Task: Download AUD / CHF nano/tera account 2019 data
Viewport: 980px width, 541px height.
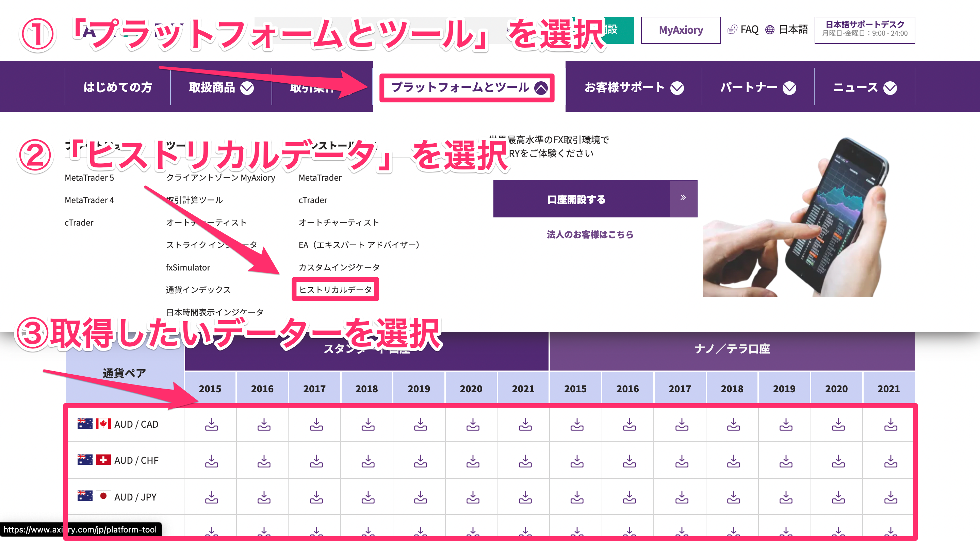Action: (x=786, y=461)
